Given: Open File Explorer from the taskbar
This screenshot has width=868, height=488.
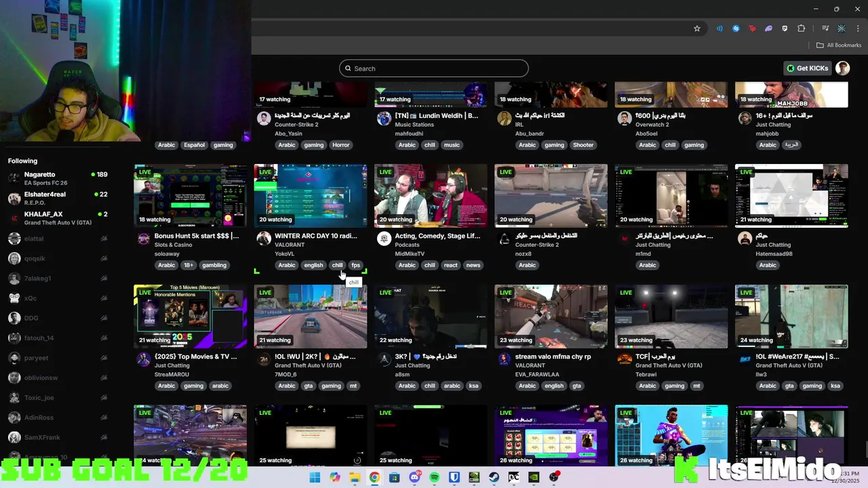Looking at the screenshot, I should click(x=355, y=477).
